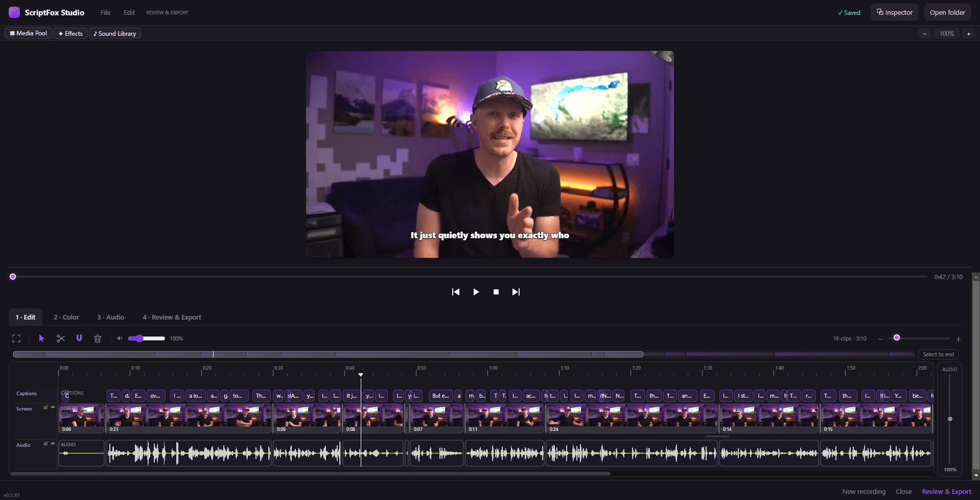Select the first AUDIO waveform clip
This screenshot has height=500, width=980.
[x=82, y=453]
